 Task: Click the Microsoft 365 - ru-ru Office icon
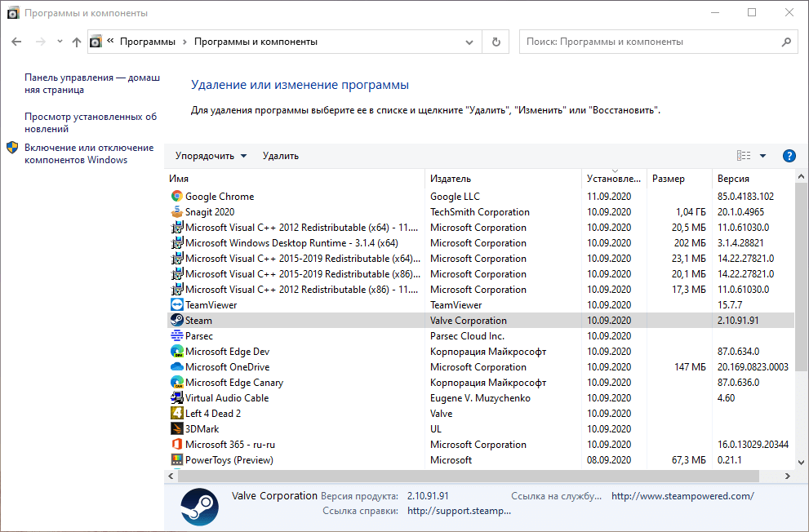pos(177,444)
